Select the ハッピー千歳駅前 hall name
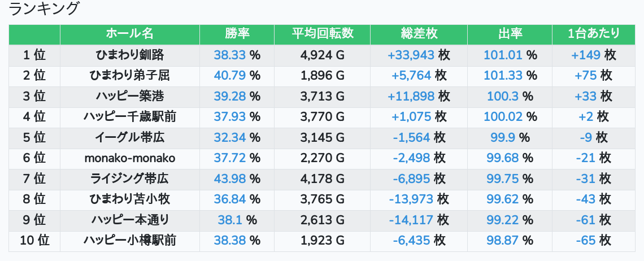The height and width of the screenshot is (261, 644). (x=130, y=117)
